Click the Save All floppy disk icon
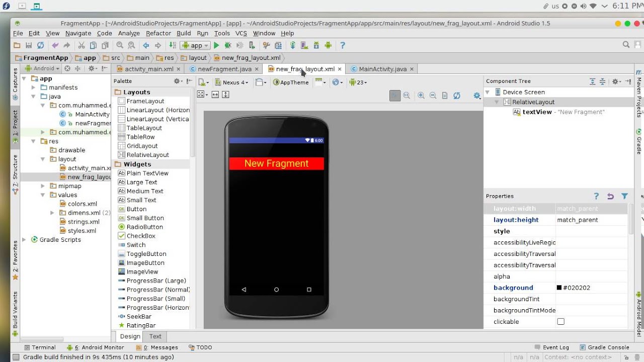Viewport: 644px width, 362px height. click(x=29, y=45)
